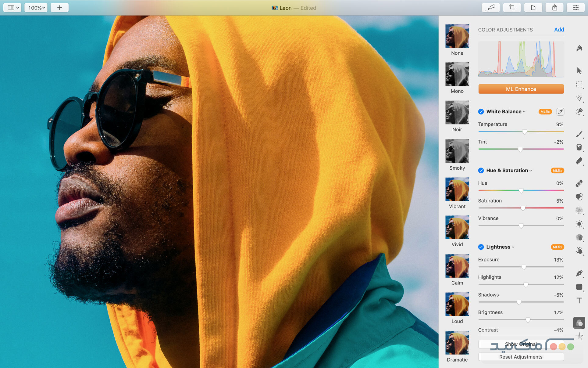Open the Lightness disclosure arrow
The height and width of the screenshot is (368, 588).
tap(514, 247)
